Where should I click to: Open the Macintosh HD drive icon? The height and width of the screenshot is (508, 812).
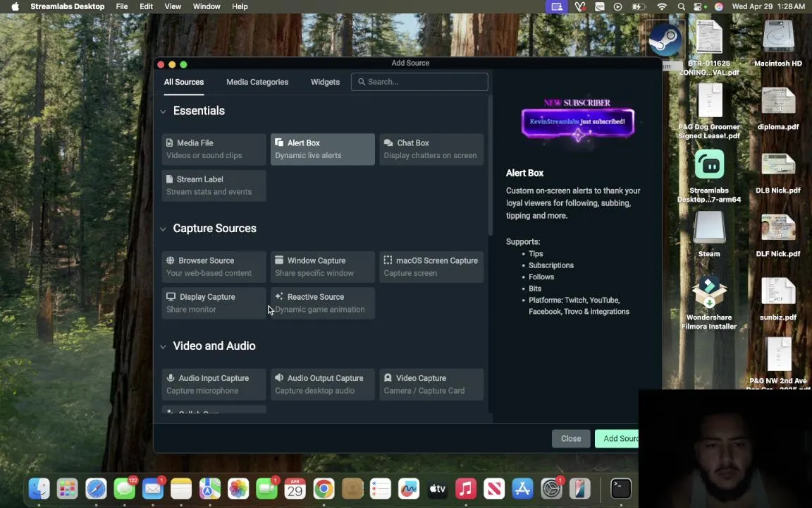coord(778,37)
